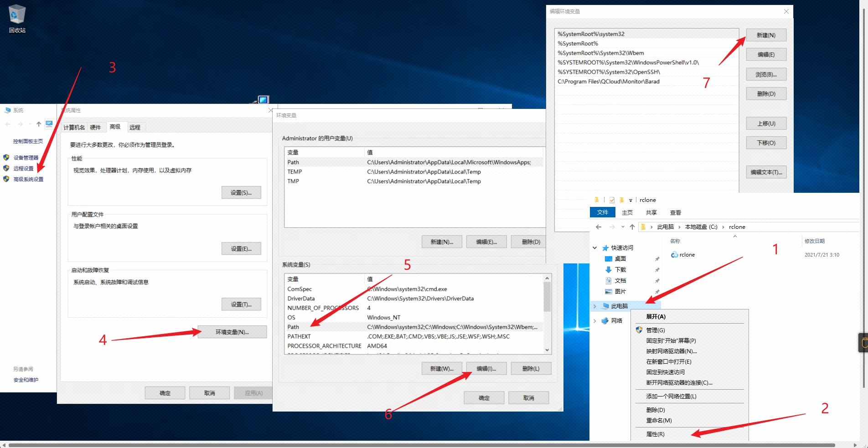The image size is (868, 448).
Task: Open the 设备管理器 link
Action: click(26, 158)
